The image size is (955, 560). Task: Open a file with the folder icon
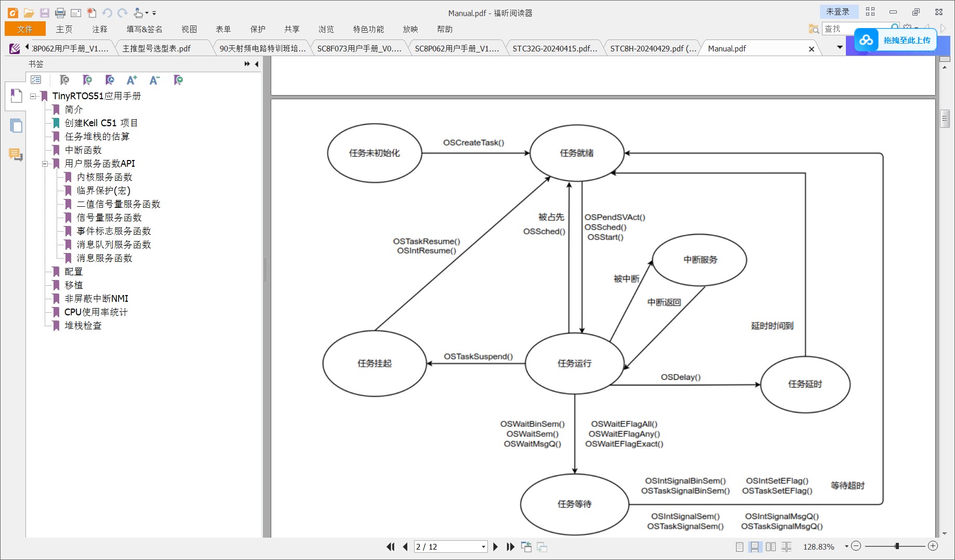[x=29, y=13]
